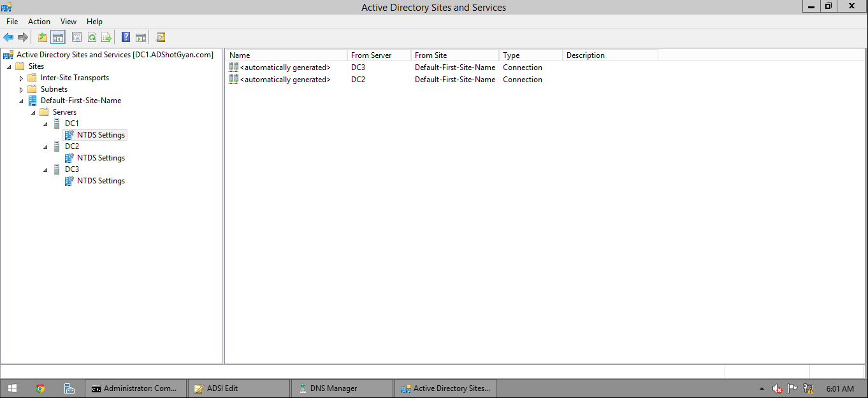Open the File menu
Viewport: 868px width, 398px height.
click(x=12, y=22)
